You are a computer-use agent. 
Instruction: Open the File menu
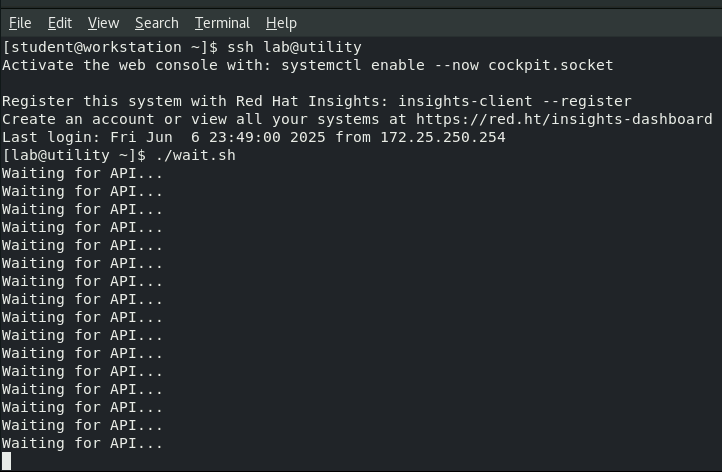[20, 22]
